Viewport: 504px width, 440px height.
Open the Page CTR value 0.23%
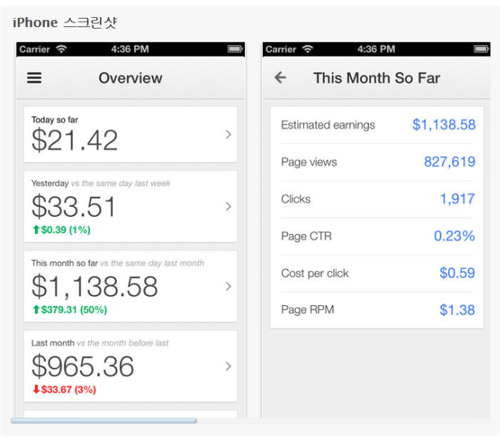454,236
